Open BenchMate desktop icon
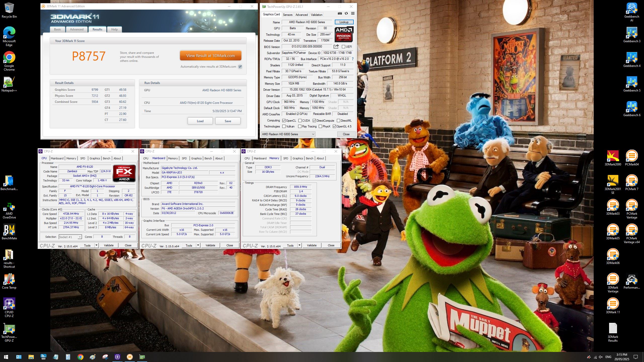 9,232
